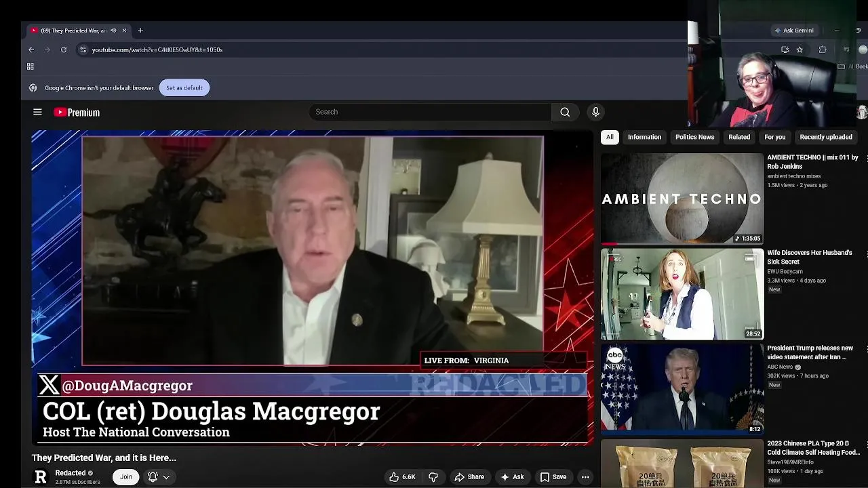Select the Information filter chip
The image size is (868, 488).
644,137
